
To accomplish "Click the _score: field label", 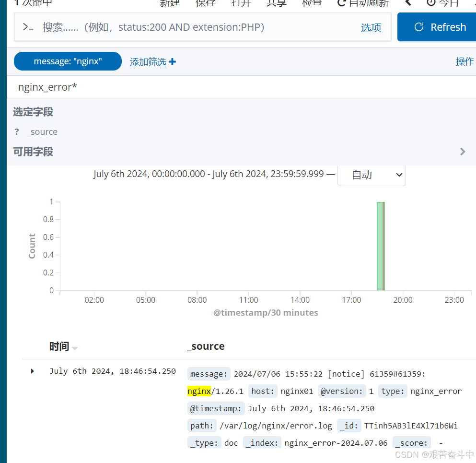I will click(412, 443).
